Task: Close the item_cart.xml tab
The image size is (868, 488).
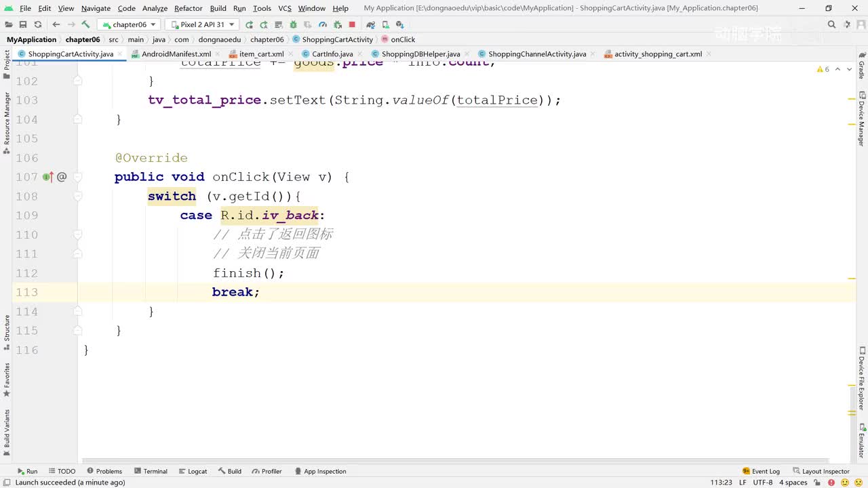Action: tap(291, 54)
